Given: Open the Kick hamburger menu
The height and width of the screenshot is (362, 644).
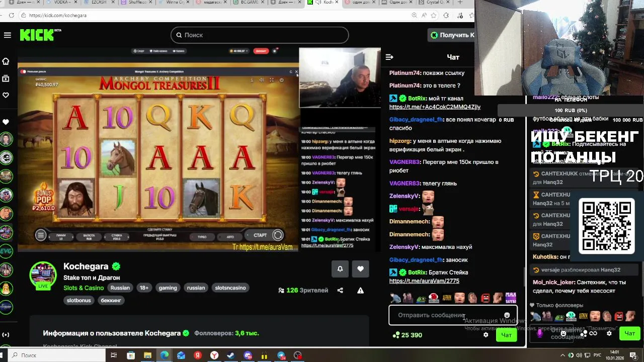Looking at the screenshot, I should [7, 35].
